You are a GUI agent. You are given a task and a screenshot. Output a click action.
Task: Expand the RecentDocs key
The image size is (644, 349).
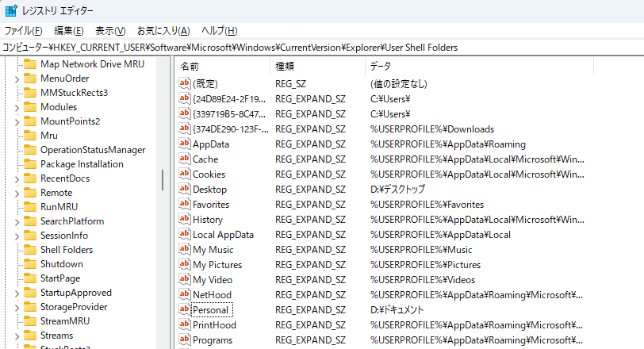17,179
